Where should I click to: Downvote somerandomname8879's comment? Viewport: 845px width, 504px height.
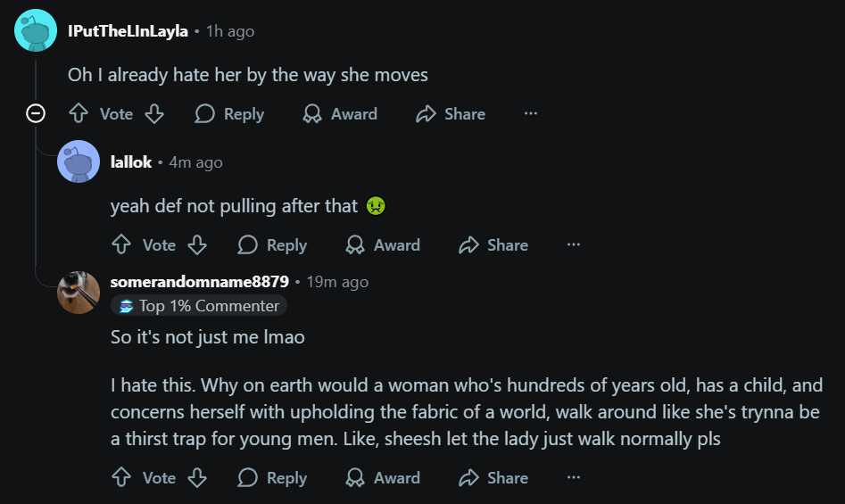point(197,478)
